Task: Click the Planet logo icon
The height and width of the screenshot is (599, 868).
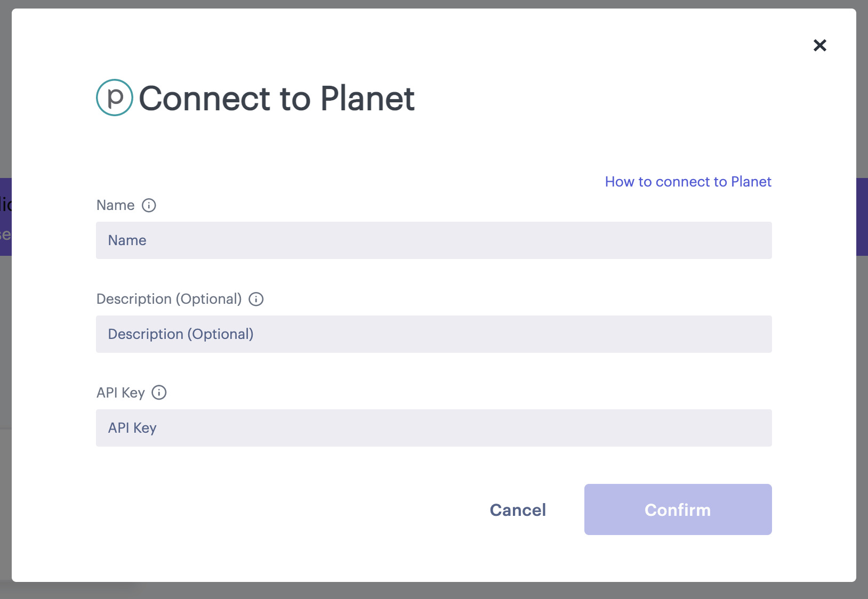Action: [115, 98]
